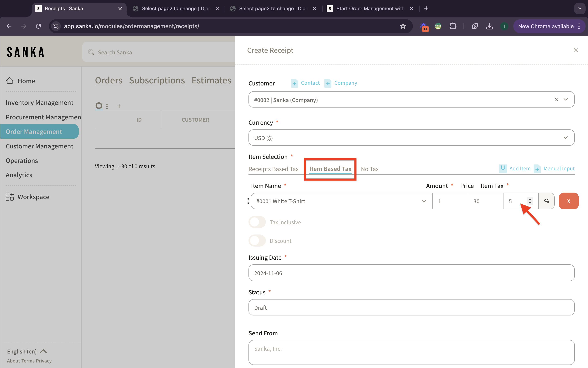Open the Status Draft dropdown
Image resolution: width=588 pixels, height=368 pixels.
pyautogui.click(x=411, y=307)
